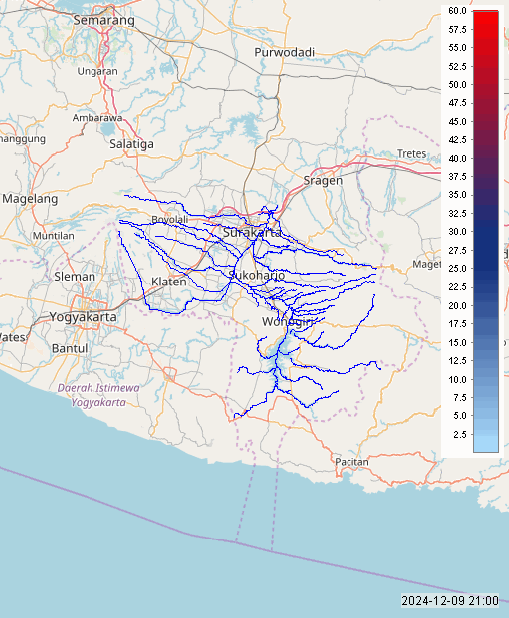Click the light blue bottom of color scale
The height and width of the screenshot is (618, 509).
tap(486, 445)
